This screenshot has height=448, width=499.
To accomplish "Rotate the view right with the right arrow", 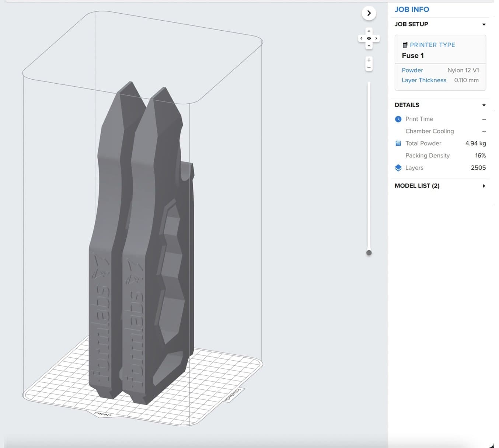I will (376, 38).
